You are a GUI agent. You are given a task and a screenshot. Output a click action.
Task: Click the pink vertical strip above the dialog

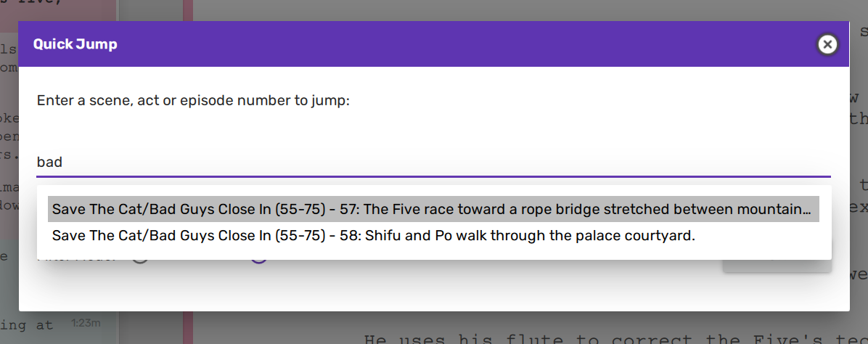coord(188,10)
